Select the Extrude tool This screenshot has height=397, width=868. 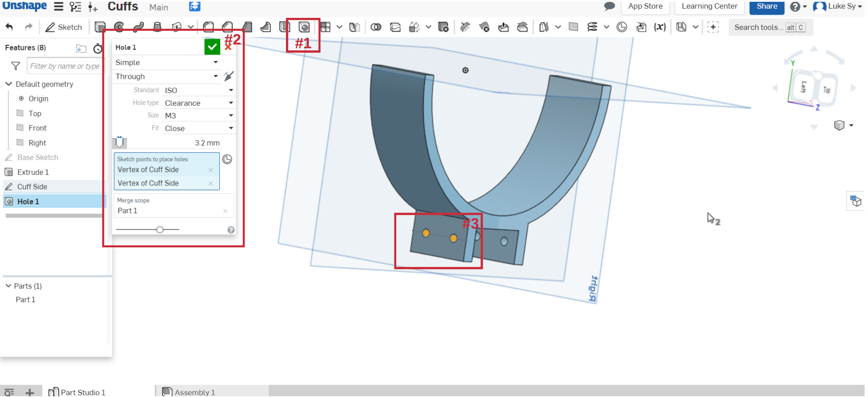[x=100, y=27]
